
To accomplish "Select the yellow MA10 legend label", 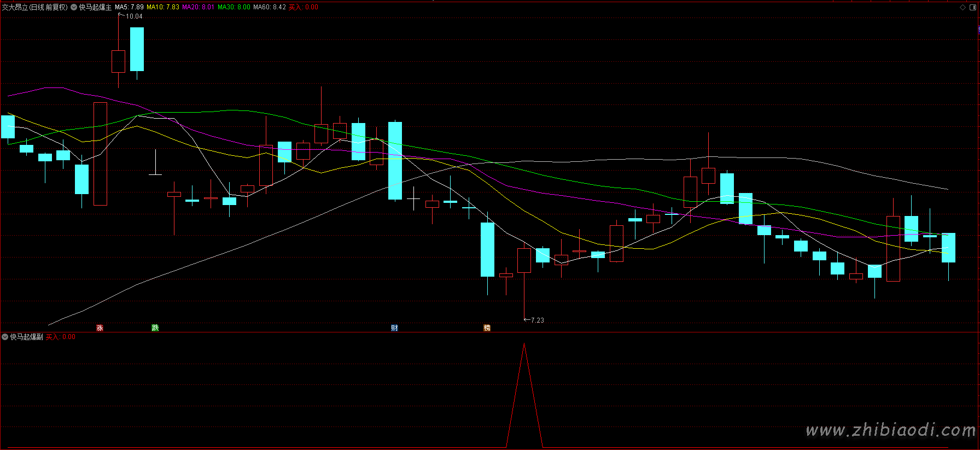I will [163, 7].
